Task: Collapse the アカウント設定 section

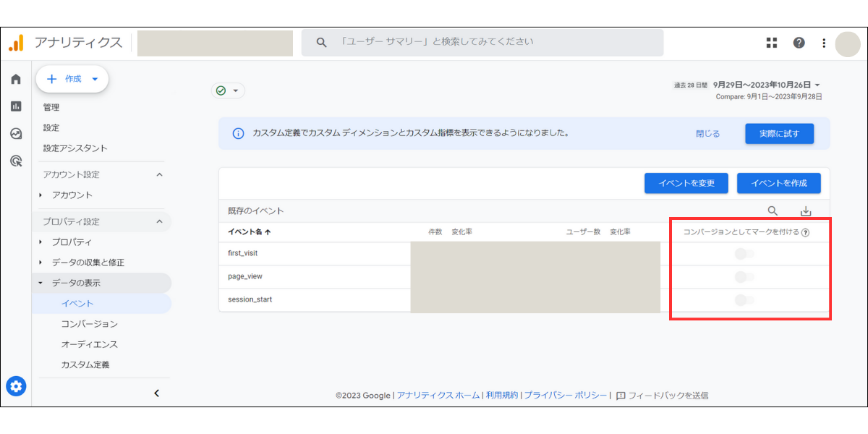Action: click(x=160, y=174)
